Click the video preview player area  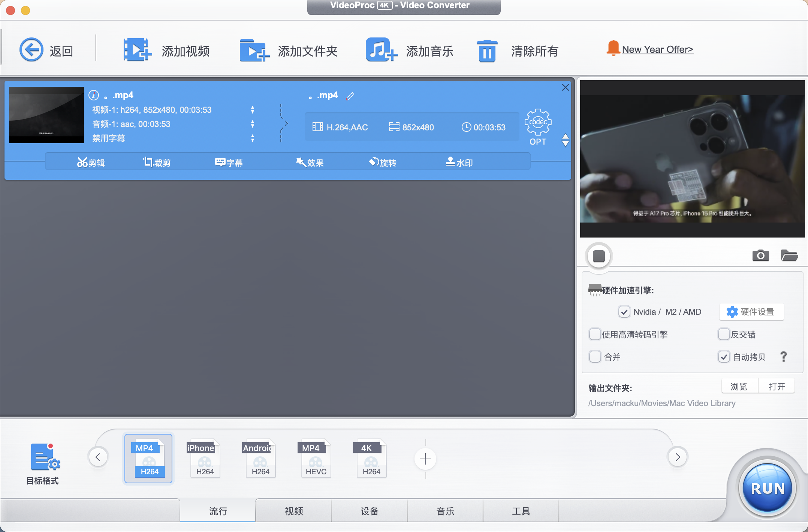(x=693, y=159)
